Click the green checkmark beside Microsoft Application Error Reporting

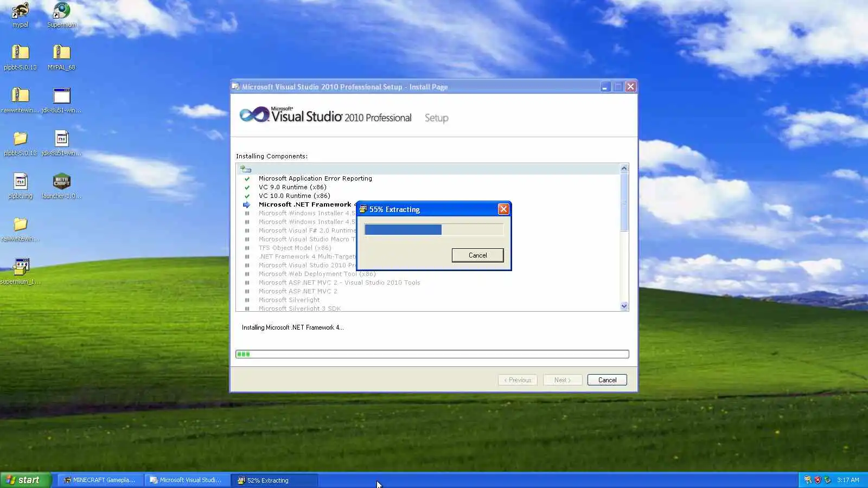pos(247,178)
